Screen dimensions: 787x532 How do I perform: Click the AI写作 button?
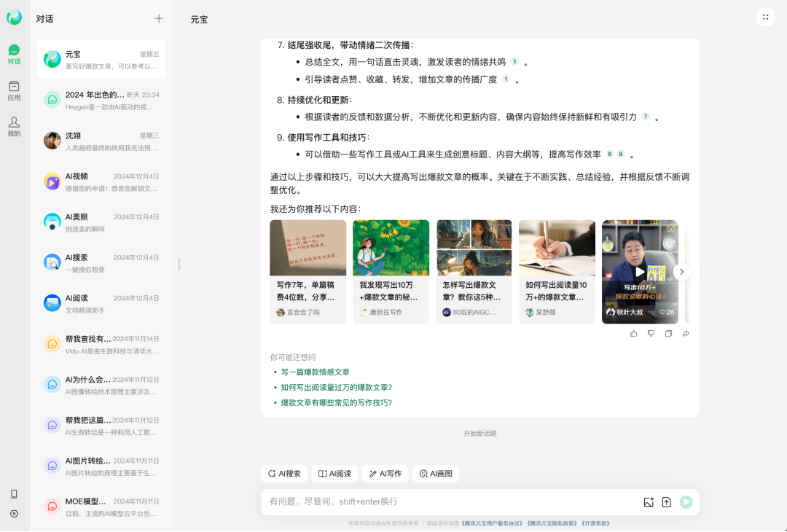point(385,474)
